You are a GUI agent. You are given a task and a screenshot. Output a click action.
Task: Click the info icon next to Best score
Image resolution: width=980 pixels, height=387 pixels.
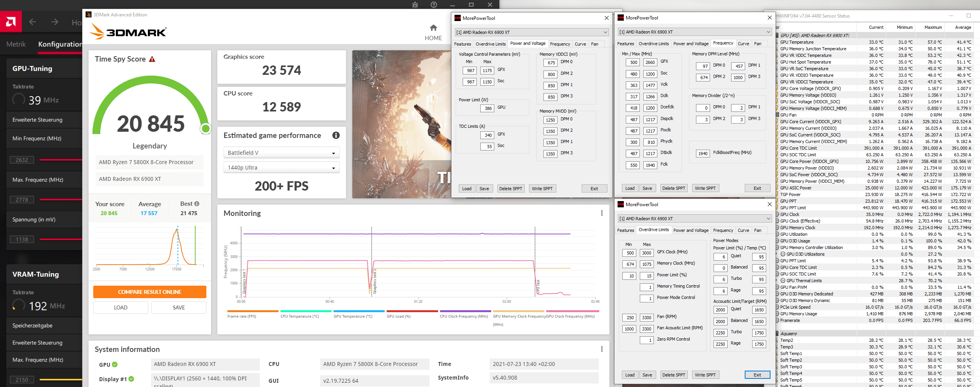197,203
